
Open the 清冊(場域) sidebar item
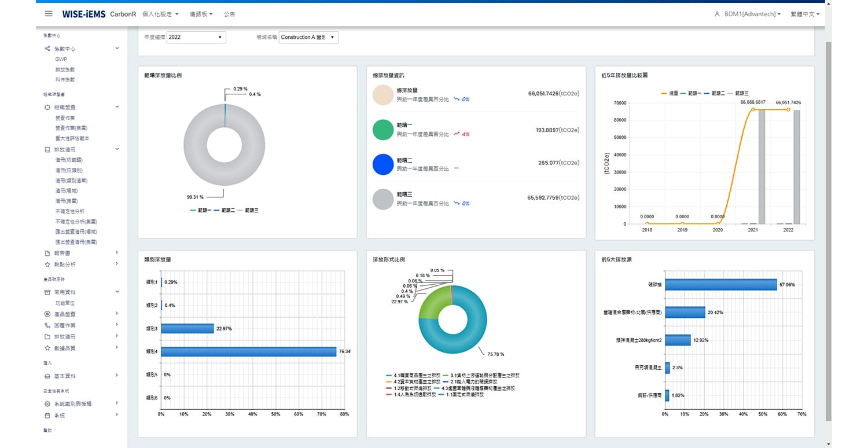coord(67,191)
